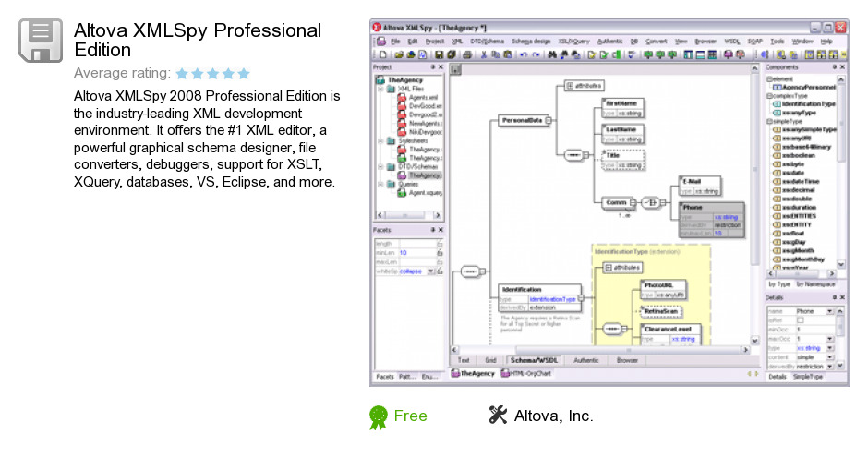Pin the Details panel

tap(835, 297)
